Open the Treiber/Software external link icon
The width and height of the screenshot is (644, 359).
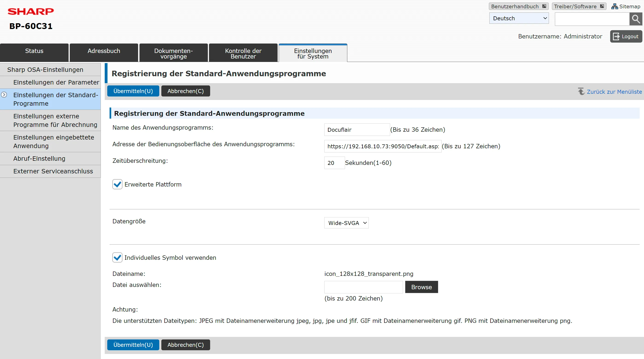click(x=602, y=6)
